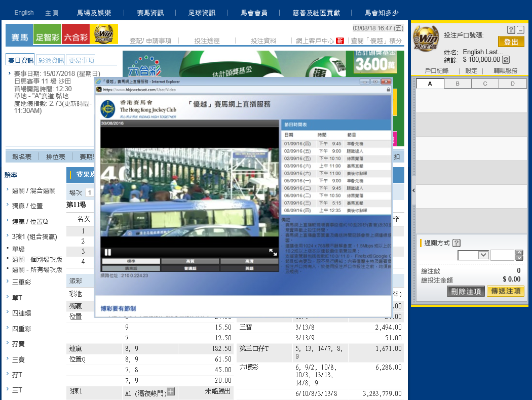532x400 pixels.
Task: Collapse the betting slip side panel arrow
Action: [x=413, y=190]
